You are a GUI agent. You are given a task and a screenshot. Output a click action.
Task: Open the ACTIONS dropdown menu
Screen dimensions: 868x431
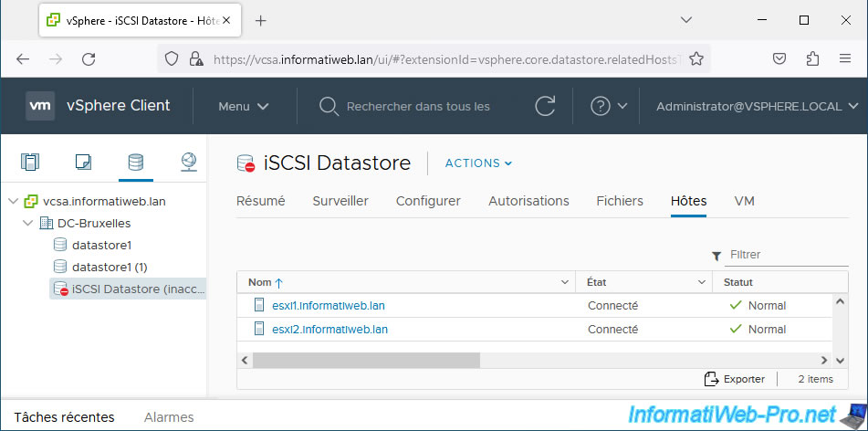coord(479,163)
